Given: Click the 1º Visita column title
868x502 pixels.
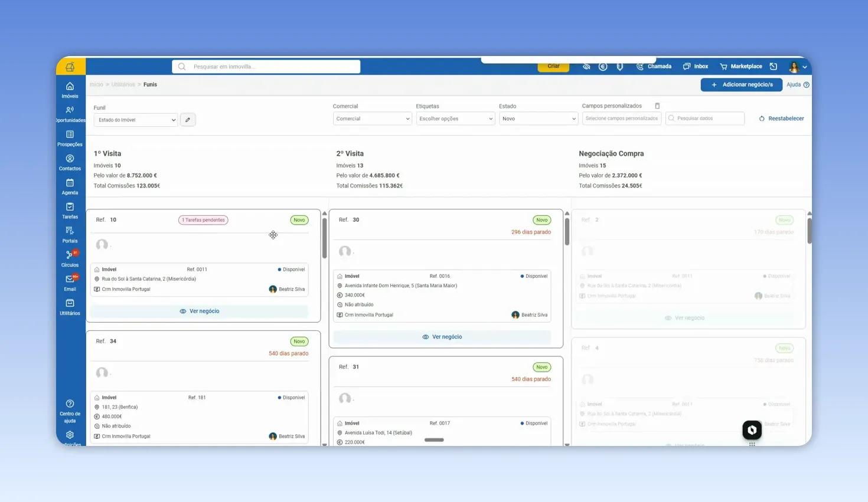Looking at the screenshot, I should click(x=107, y=153).
